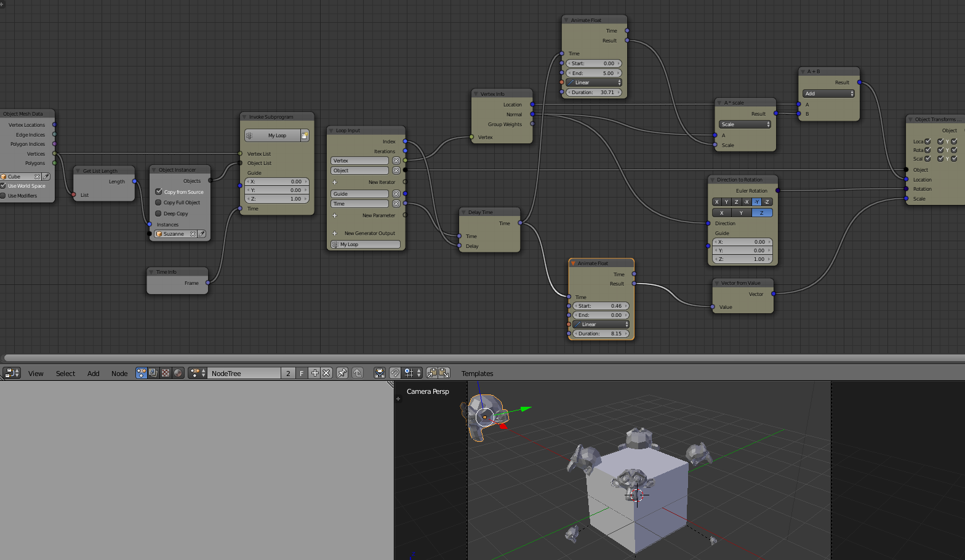
Task: Pick object with Cube eyedropper icon
Action: [46, 177]
